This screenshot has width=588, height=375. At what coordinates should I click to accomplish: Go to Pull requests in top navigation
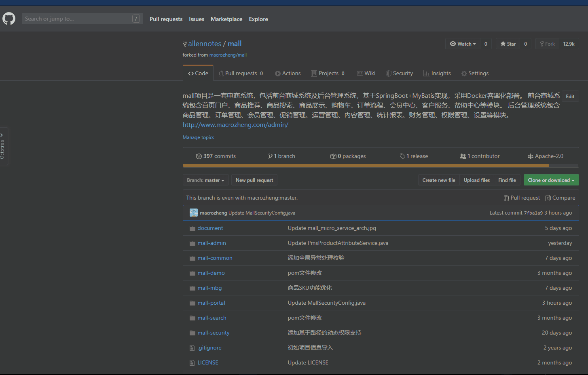coord(166,19)
